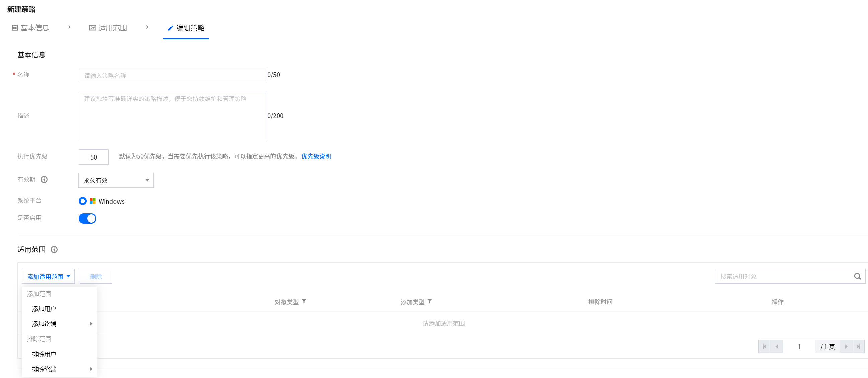Click the info icon beside 适用范围 heading
Image resolution: width=868 pixels, height=378 pixels.
pos(54,250)
